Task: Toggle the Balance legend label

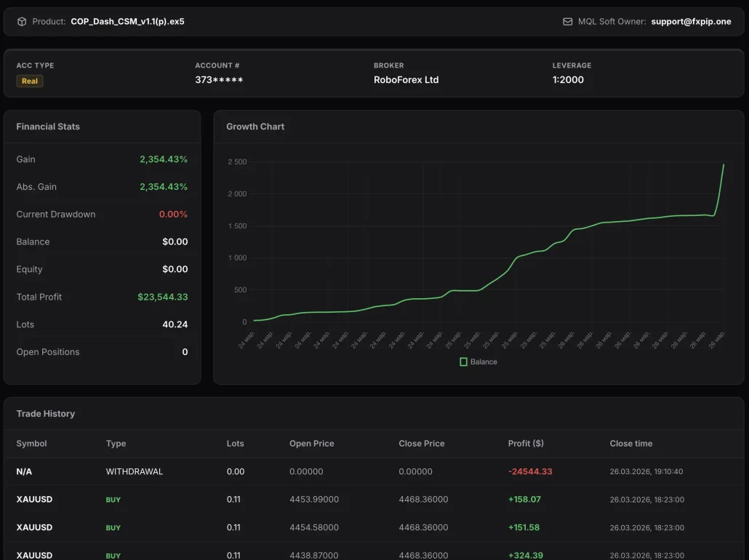Action: pos(484,361)
